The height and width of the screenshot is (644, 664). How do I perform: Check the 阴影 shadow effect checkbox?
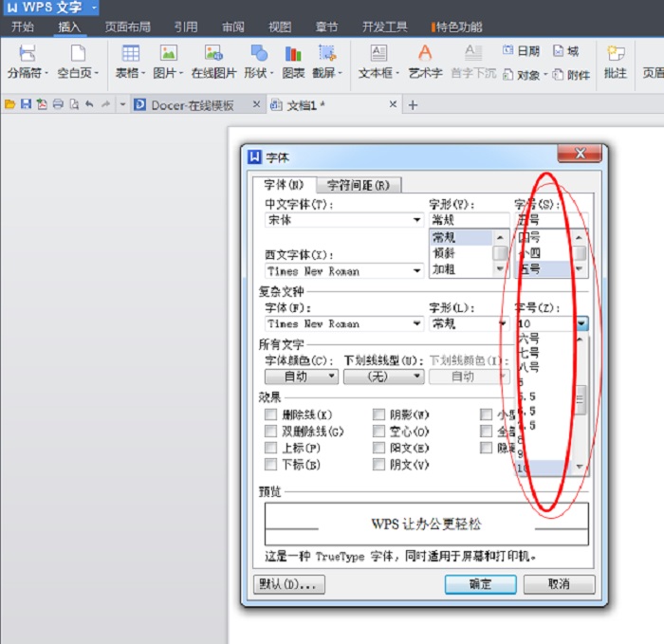tap(379, 414)
